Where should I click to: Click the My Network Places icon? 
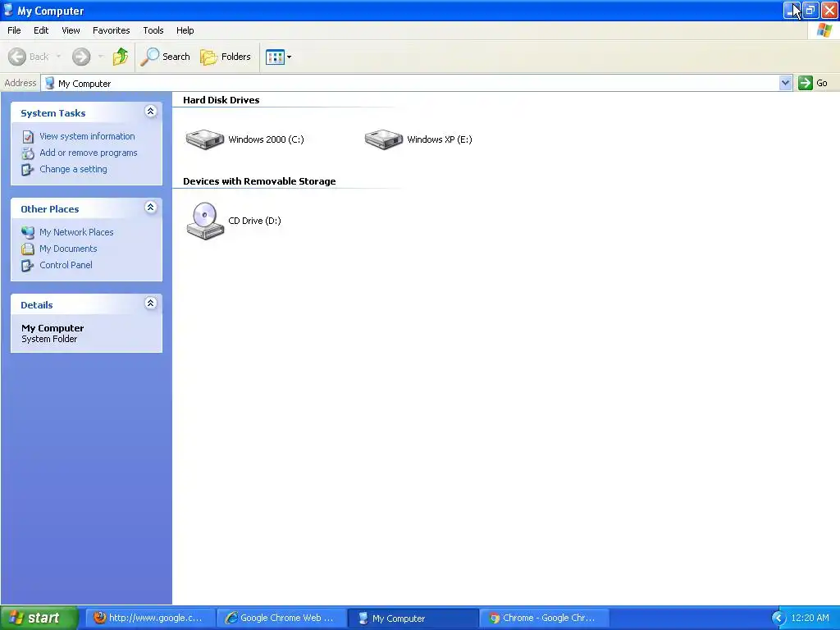pyautogui.click(x=28, y=232)
